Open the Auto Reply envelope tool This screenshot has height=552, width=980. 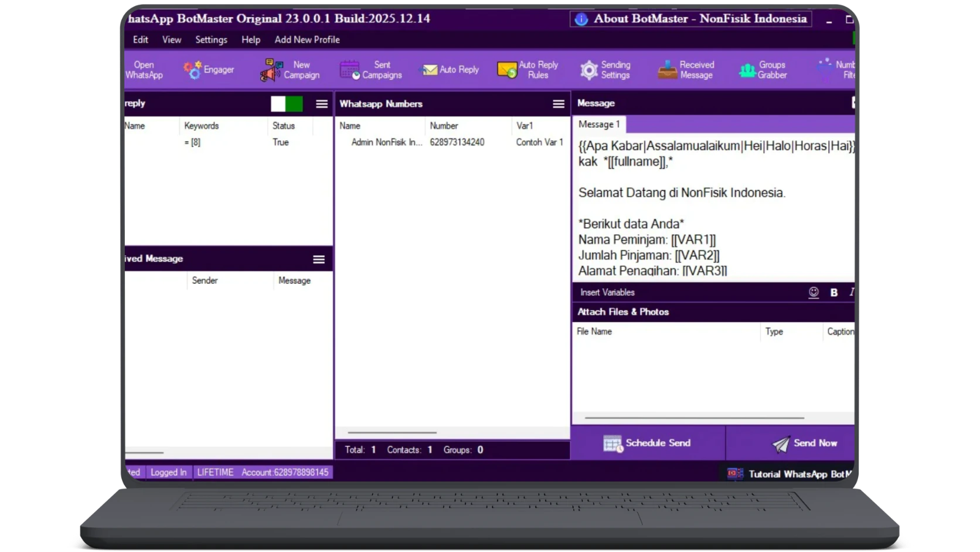[451, 70]
